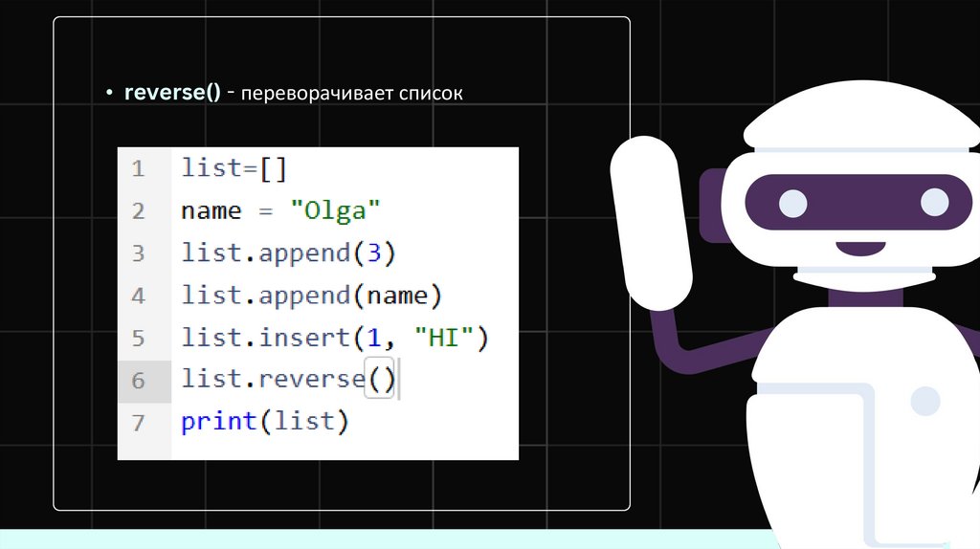Click the line 'list.insert(1, "HI")'
The height and width of the screenshot is (549, 980).
pyautogui.click(x=334, y=339)
